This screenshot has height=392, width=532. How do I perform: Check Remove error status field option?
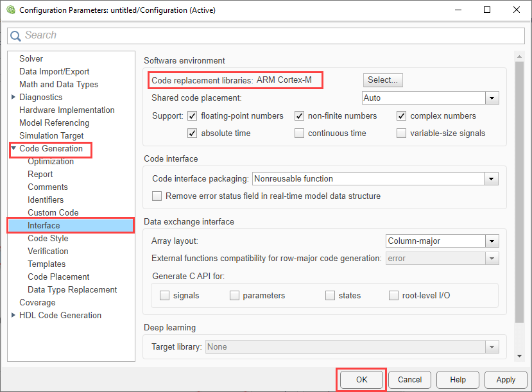pos(157,196)
